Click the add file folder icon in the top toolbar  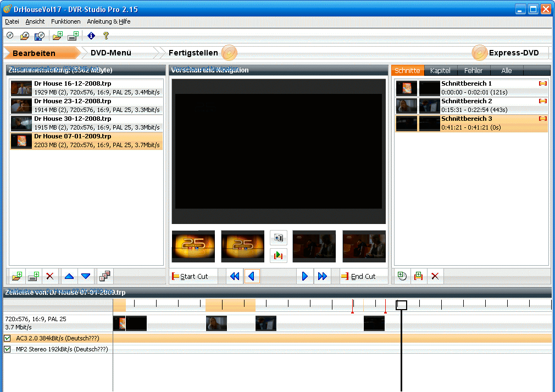click(57, 36)
